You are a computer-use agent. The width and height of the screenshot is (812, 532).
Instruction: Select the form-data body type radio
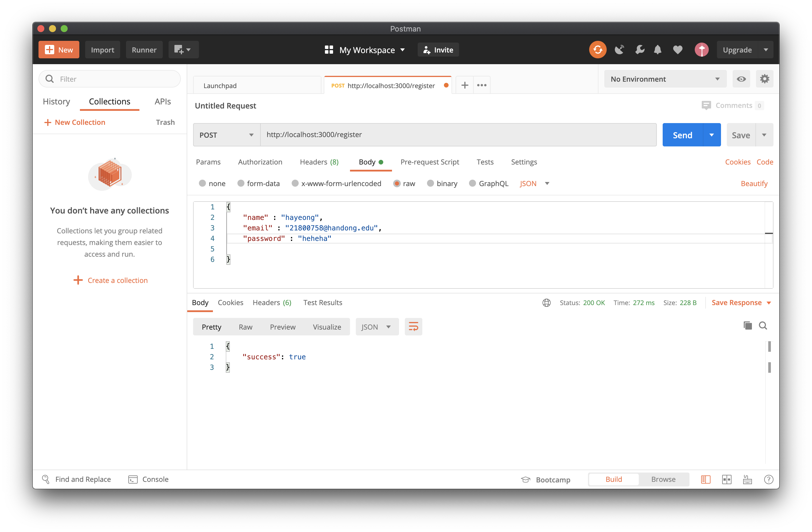[241, 183]
